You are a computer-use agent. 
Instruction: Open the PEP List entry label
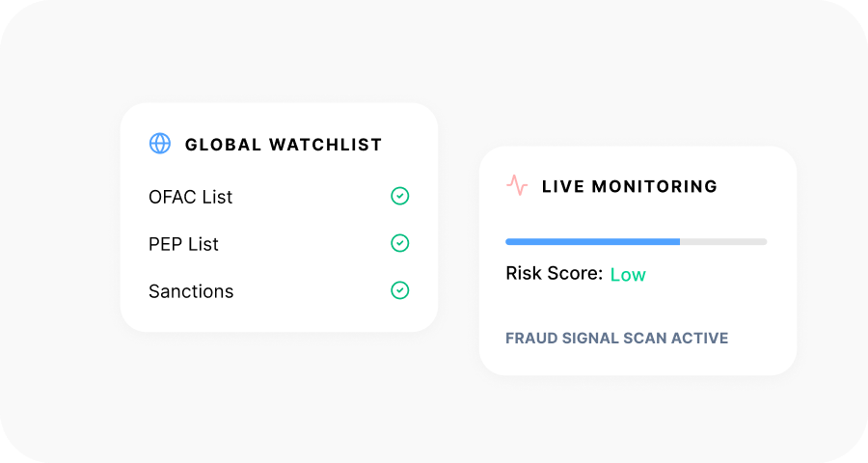pos(183,244)
